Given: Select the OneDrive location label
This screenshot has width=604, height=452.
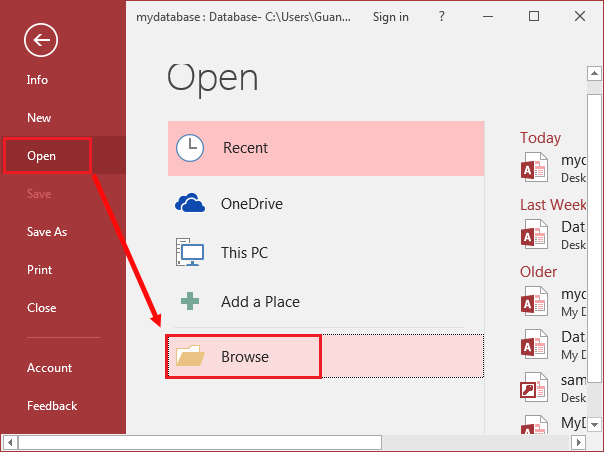Looking at the screenshot, I should pyautogui.click(x=252, y=203).
